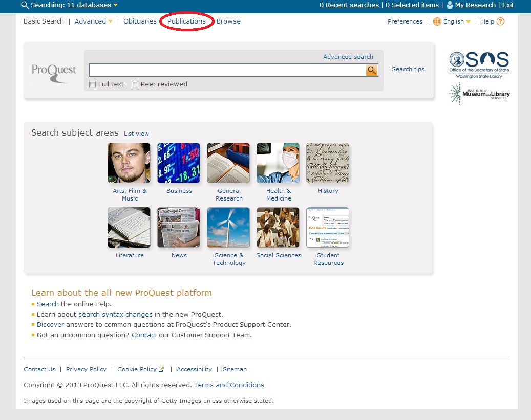This screenshot has height=420, width=531.
Task: Click the orange magnifier search button
Action: point(372,70)
